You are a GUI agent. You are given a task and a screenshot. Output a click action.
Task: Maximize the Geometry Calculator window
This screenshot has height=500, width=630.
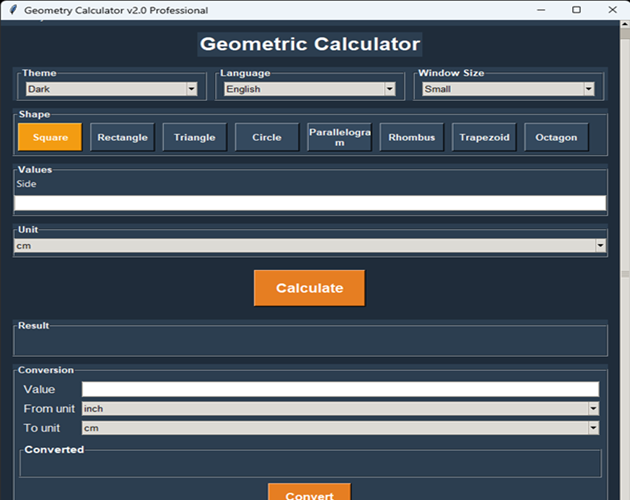click(577, 10)
